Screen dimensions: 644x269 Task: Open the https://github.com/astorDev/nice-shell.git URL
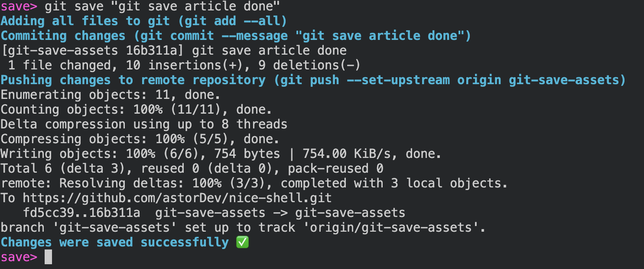click(x=177, y=198)
